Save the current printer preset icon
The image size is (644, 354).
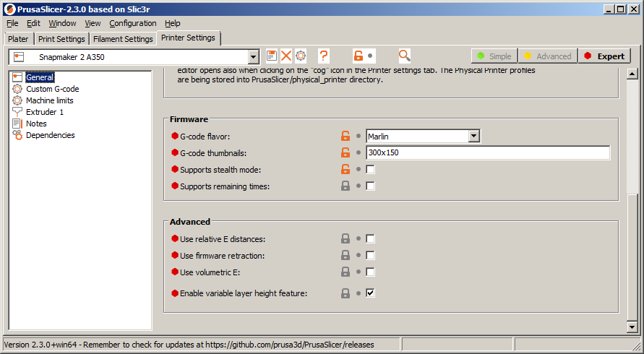[272, 56]
